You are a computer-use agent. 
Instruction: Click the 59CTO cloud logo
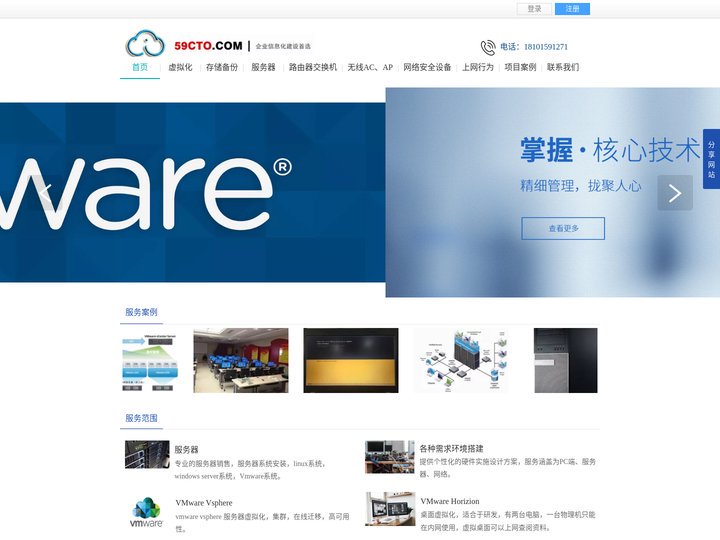click(145, 44)
